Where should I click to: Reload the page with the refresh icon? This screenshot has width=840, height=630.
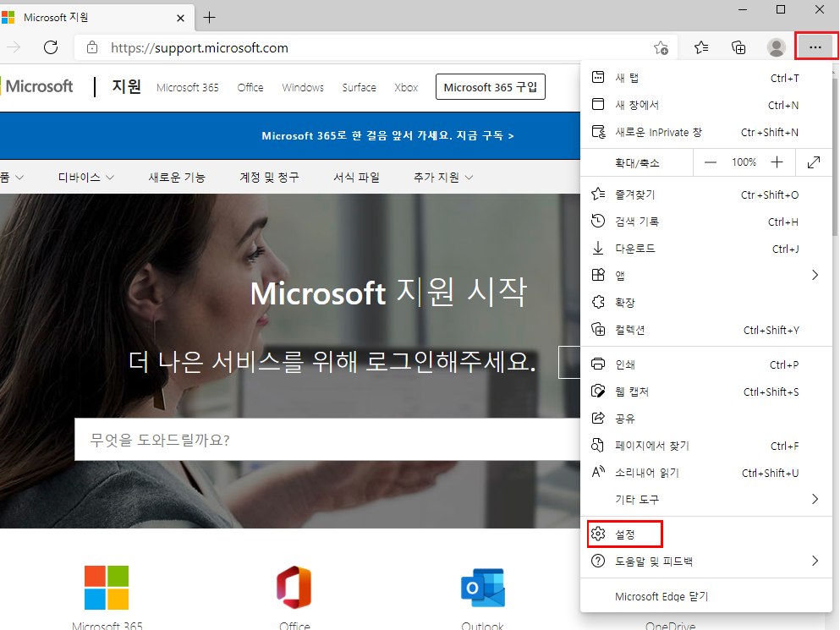pyautogui.click(x=51, y=47)
